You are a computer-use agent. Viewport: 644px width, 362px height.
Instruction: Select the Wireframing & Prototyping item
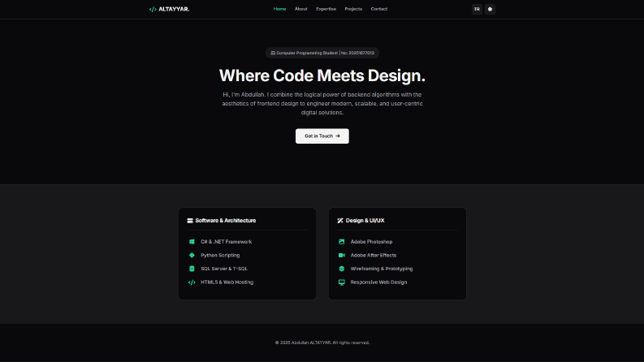pyautogui.click(x=382, y=269)
